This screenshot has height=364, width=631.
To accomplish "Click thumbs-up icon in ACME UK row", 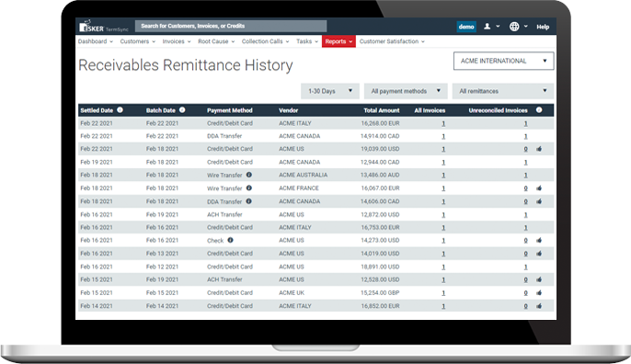I will tap(539, 293).
